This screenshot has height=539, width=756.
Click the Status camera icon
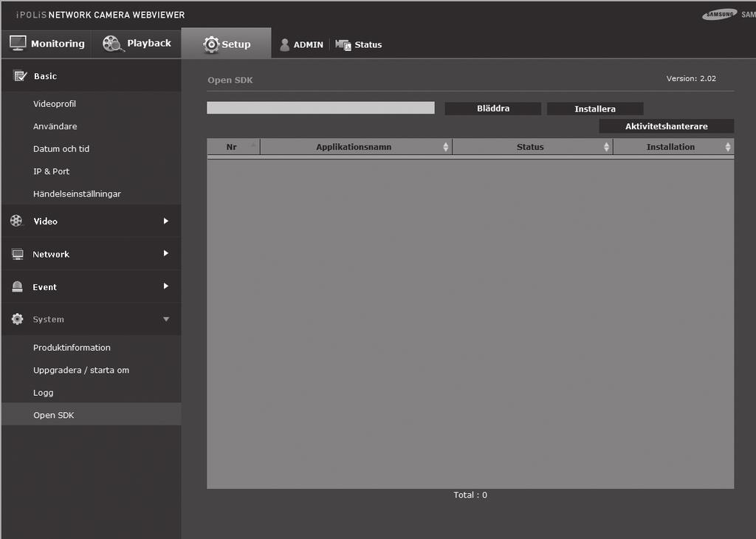(x=343, y=45)
